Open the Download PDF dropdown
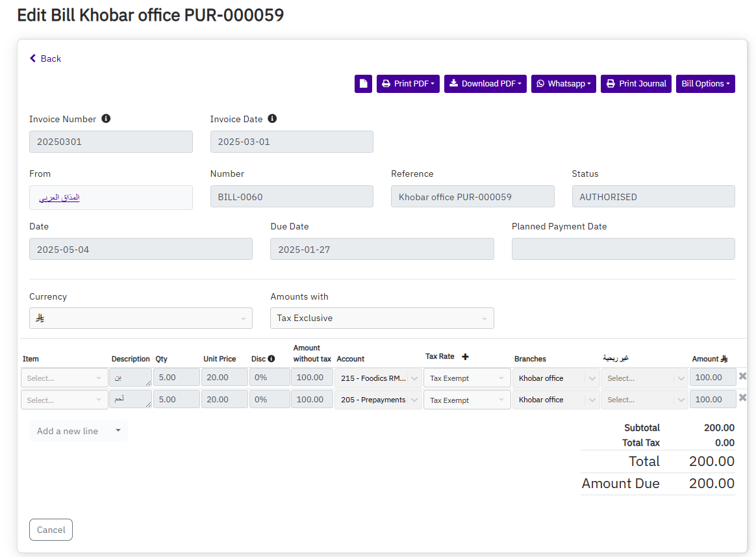Screen dimensions: 756x557 coord(485,84)
